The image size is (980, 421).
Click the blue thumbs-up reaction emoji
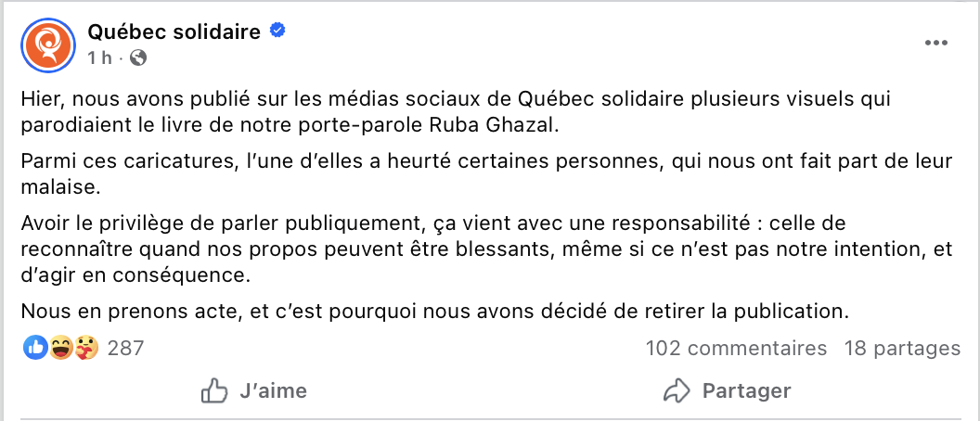pyautogui.click(x=35, y=349)
